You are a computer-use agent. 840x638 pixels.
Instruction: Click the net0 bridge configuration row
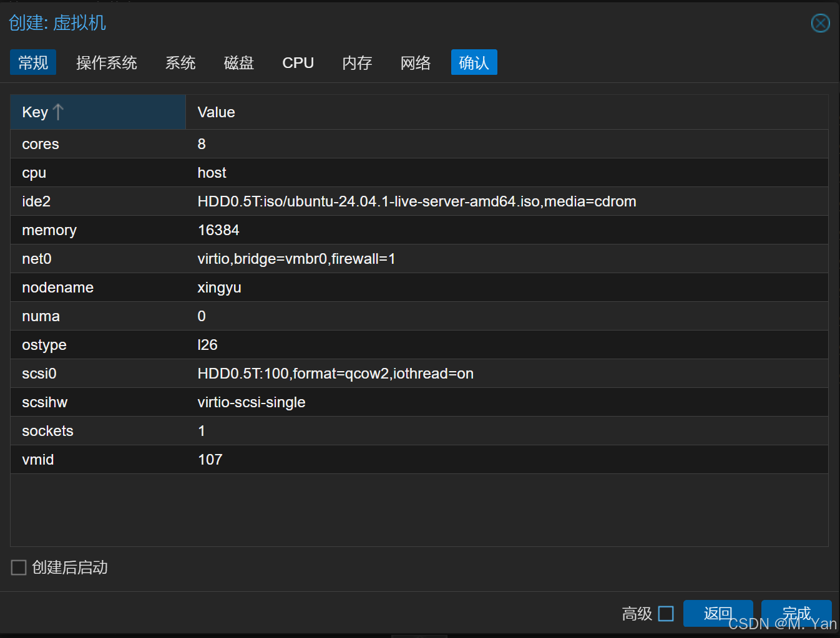coord(250,259)
